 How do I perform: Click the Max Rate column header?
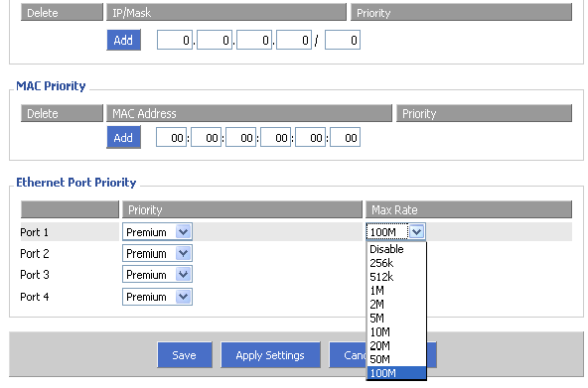click(469, 209)
